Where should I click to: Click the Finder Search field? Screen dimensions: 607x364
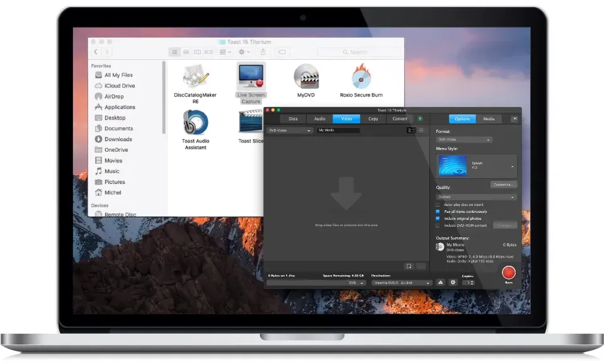[x=360, y=52]
